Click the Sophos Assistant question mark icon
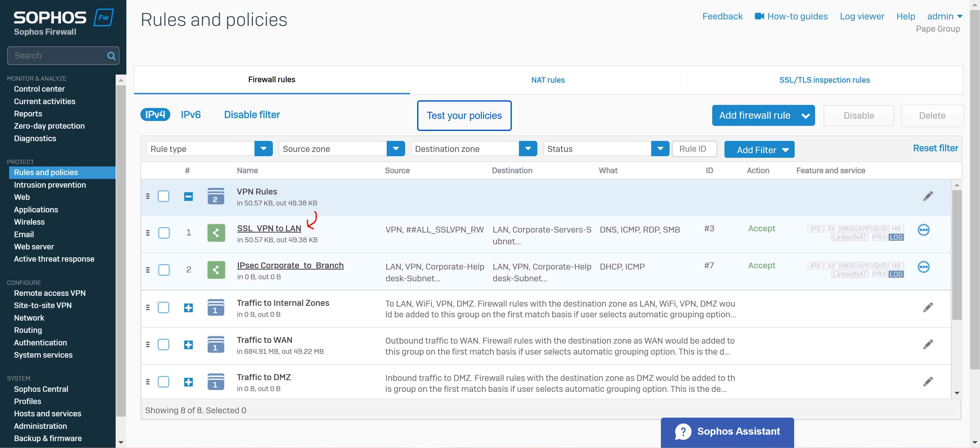Screen dimensions: 980x448 (683, 432)
